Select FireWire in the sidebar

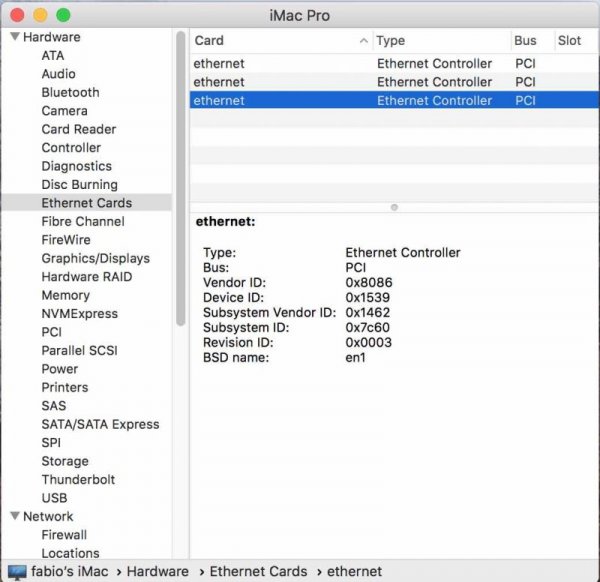(66, 240)
